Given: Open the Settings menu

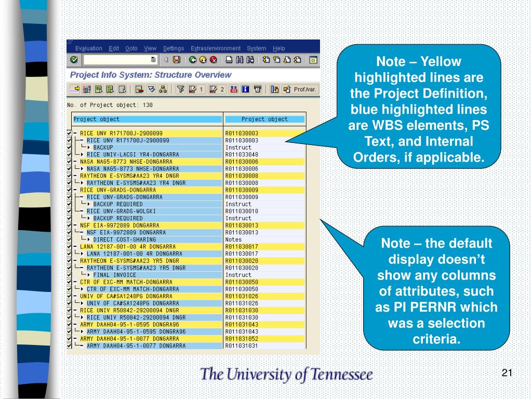Looking at the screenshot, I should pos(174,48).
